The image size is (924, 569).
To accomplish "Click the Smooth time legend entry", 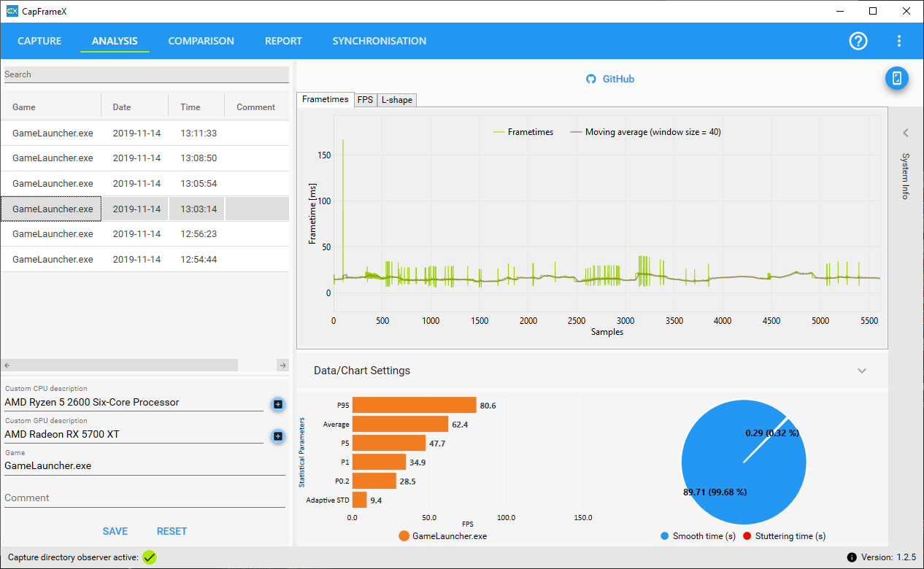I will pos(698,536).
